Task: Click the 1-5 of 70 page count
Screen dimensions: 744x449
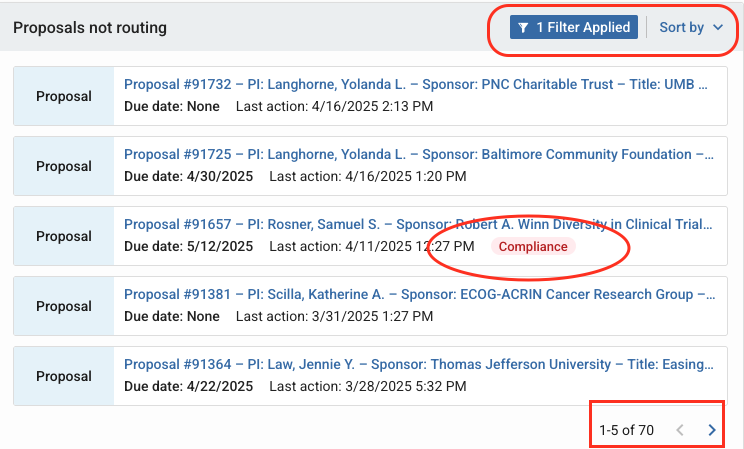Action: [x=626, y=430]
